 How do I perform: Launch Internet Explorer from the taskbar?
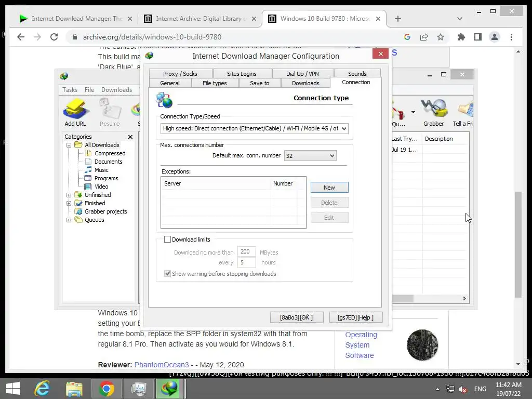pyautogui.click(x=42, y=389)
